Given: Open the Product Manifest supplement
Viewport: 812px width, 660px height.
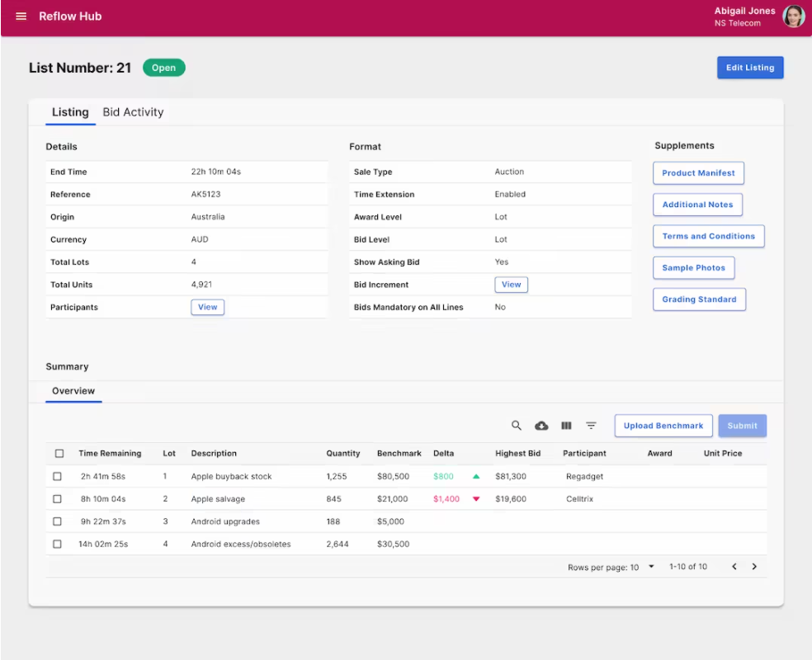Looking at the screenshot, I should click(698, 173).
